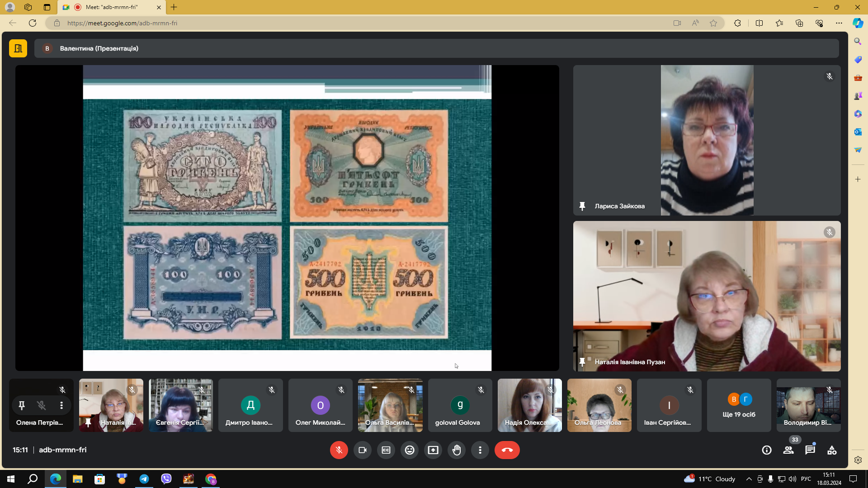Viewport: 868px width, 488px height.
Task: Open the chat with everyone
Action: tap(810, 450)
